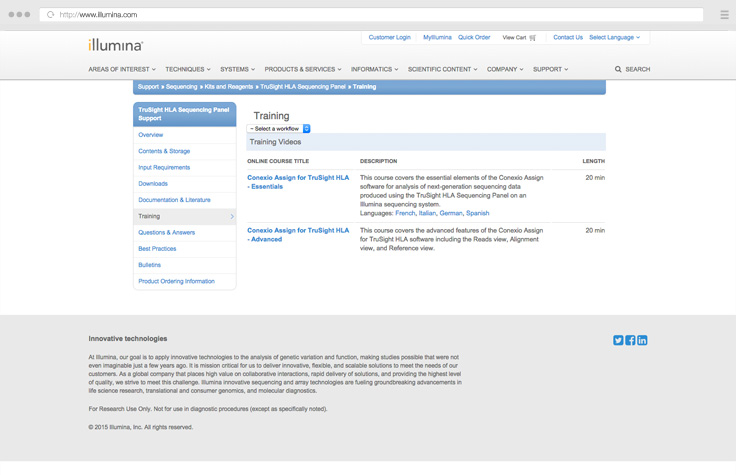Open the browser hamburger menu icon
The height and width of the screenshot is (475, 736).
724,15
